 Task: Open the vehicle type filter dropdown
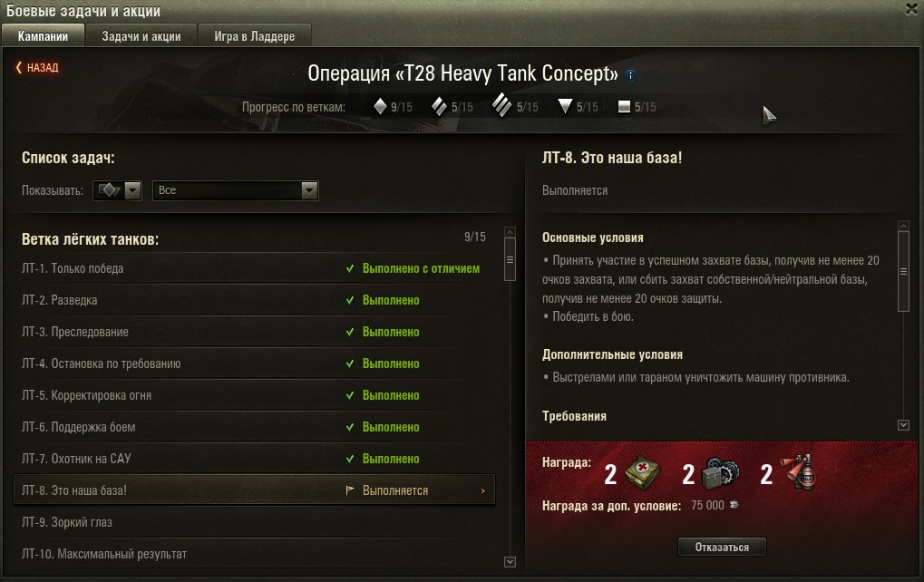117,190
